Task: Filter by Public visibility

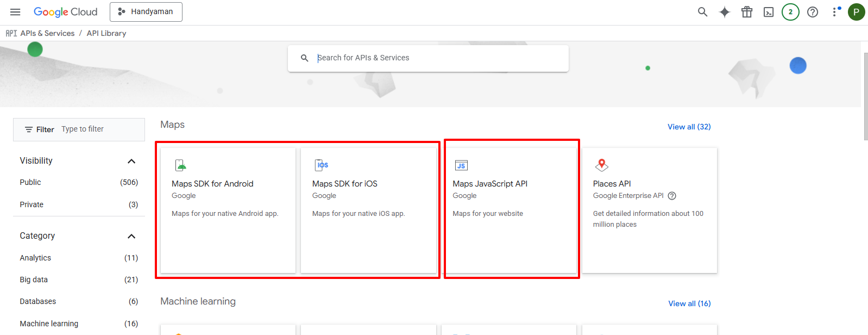Action: click(x=30, y=182)
